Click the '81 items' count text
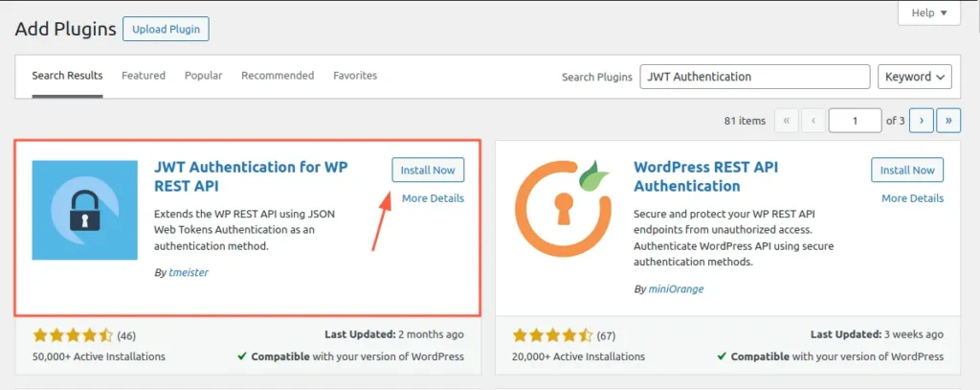The height and width of the screenshot is (390, 980). coord(745,121)
